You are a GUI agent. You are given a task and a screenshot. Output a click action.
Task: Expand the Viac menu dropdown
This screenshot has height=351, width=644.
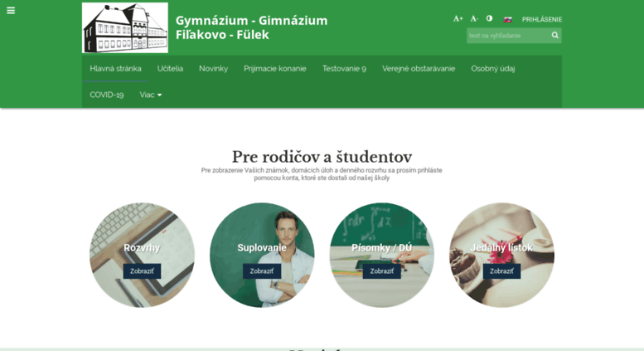pyautogui.click(x=150, y=95)
